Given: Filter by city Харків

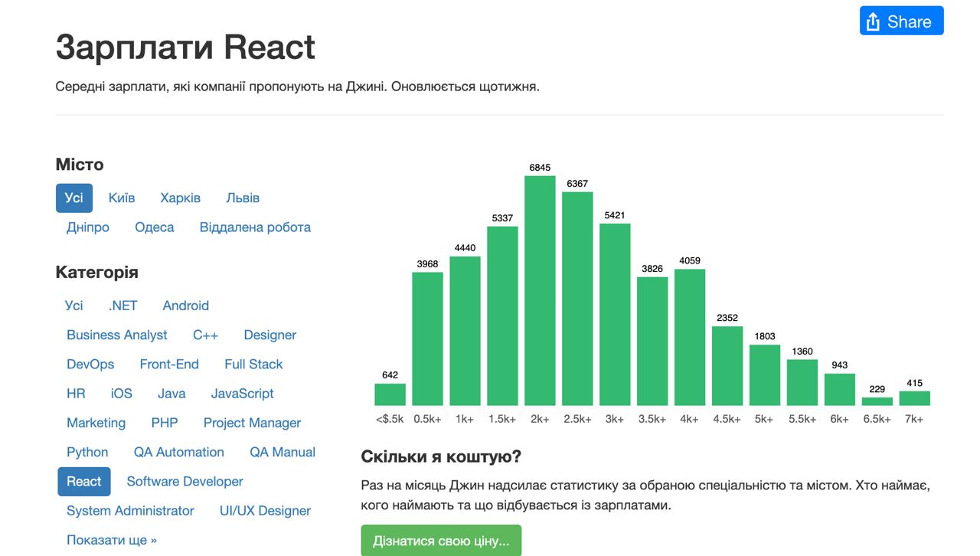Looking at the screenshot, I should click(181, 198).
